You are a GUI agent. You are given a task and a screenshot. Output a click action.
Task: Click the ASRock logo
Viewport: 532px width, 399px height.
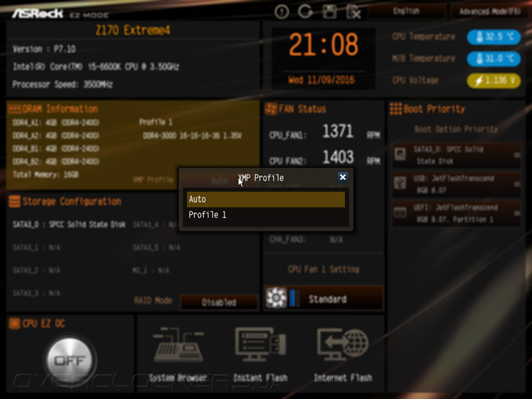(x=38, y=13)
